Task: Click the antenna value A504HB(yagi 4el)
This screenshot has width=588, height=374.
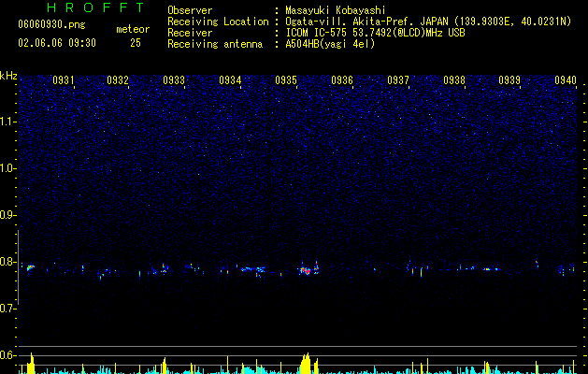Action: coord(330,44)
